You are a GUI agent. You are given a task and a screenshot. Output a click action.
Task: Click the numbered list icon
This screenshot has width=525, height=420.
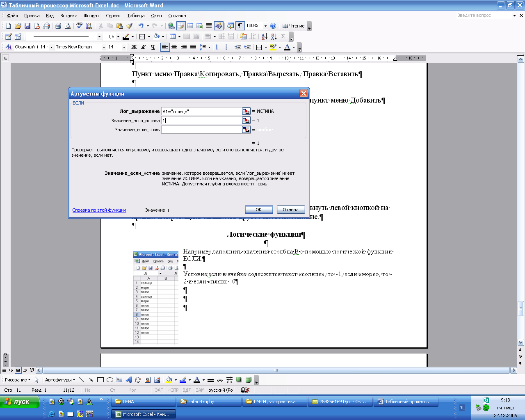(219, 47)
